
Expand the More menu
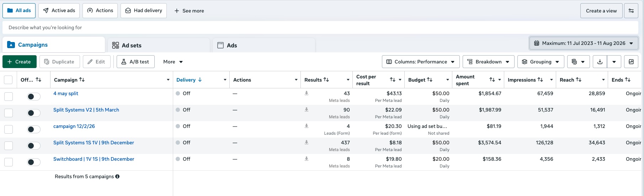[x=173, y=62]
